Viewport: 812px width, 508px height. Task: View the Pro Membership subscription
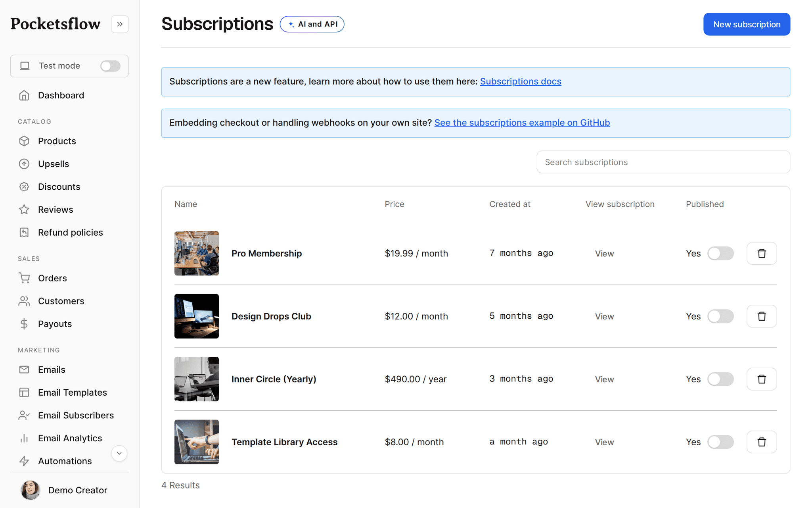(604, 254)
